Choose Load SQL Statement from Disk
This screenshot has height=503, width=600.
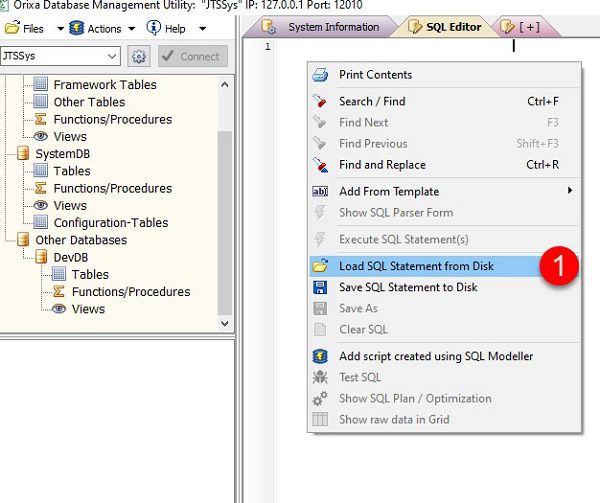[x=445, y=266]
